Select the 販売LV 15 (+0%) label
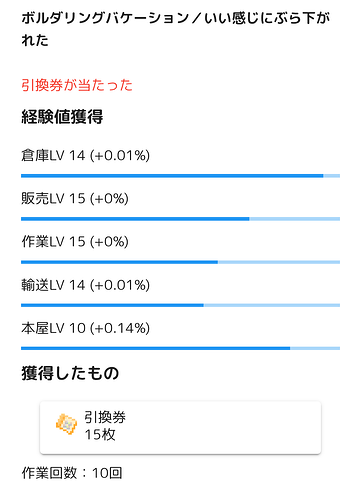360x500 pixels. pos(75,199)
